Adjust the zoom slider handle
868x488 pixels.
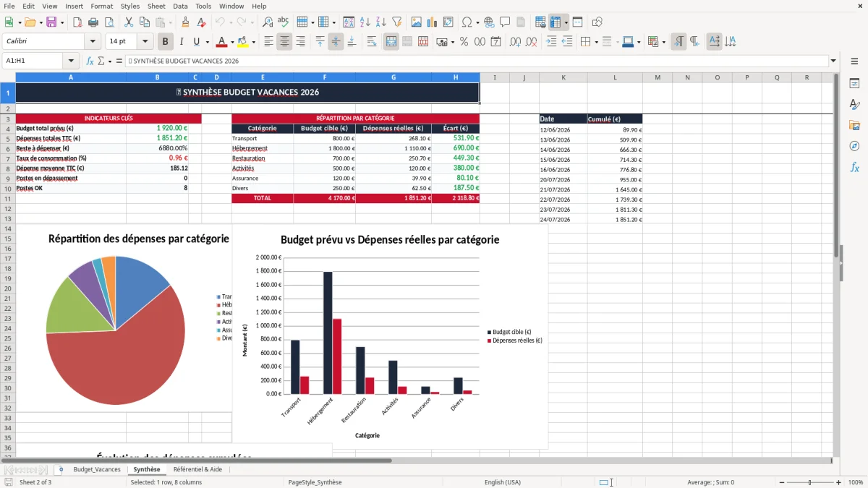click(x=809, y=482)
